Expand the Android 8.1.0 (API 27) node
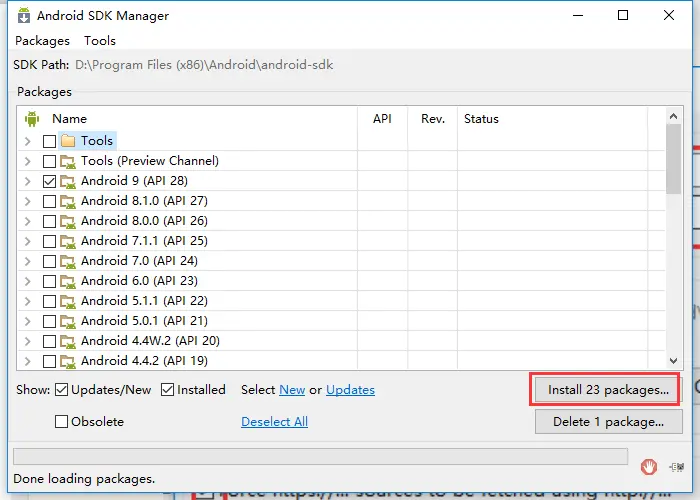This screenshot has height=500, width=700. click(28, 201)
